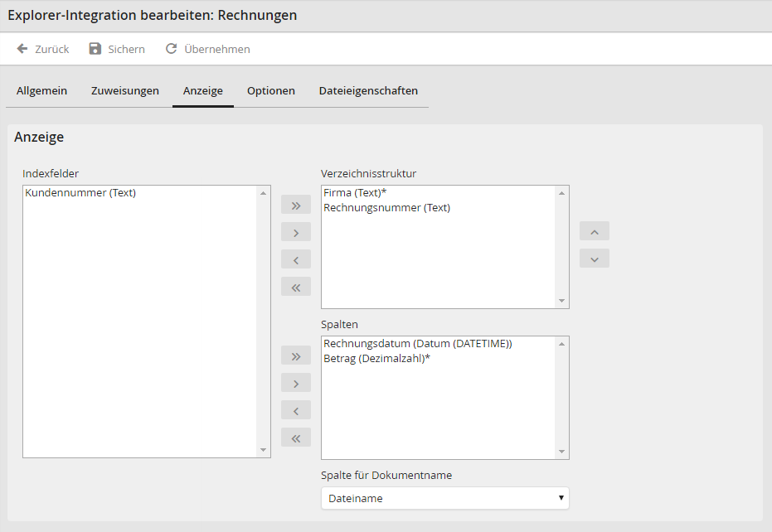Add all index fields to Spalten
The image size is (772, 532).
point(296,355)
